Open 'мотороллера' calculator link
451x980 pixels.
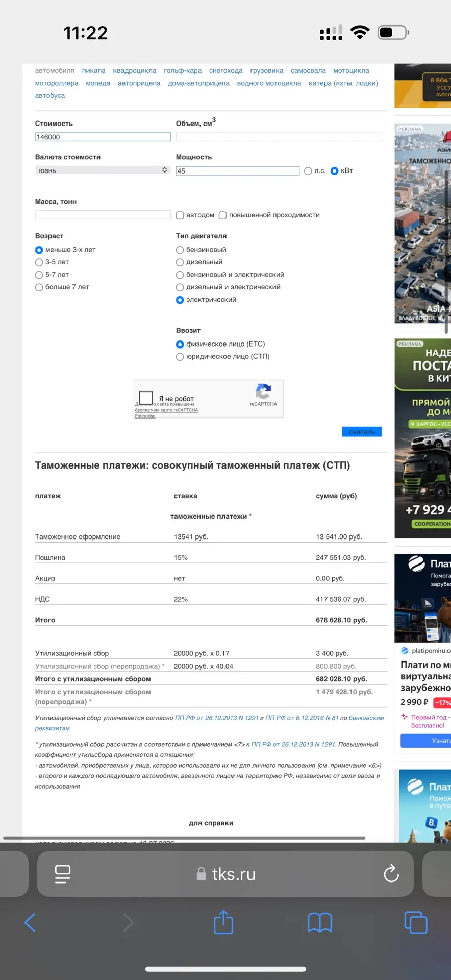pyautogui.click(x=57, y=83)
